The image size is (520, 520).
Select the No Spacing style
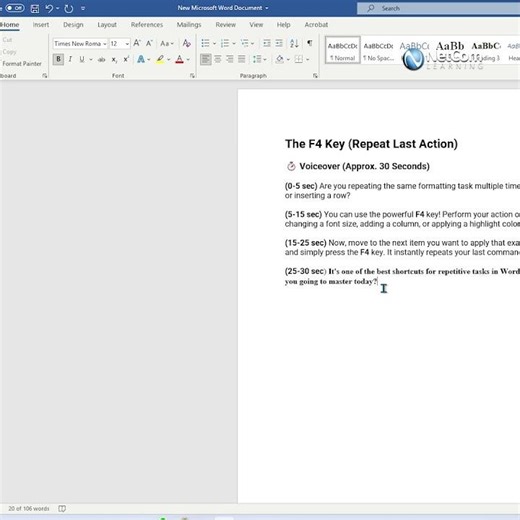click(378, 50)
